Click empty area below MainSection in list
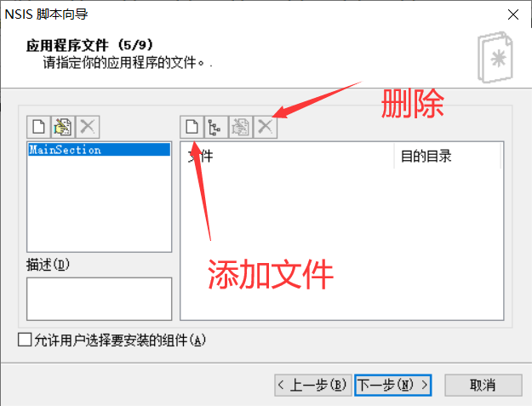 pos(99,203)
